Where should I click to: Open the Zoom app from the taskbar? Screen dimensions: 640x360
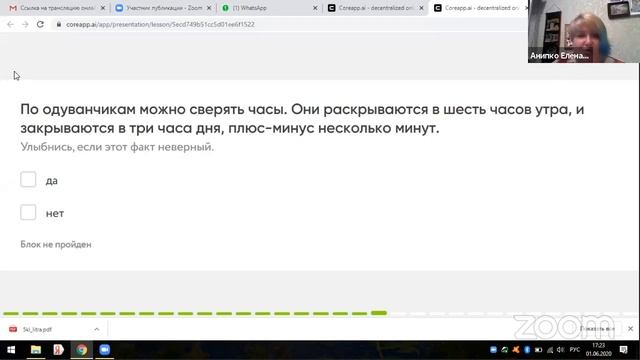click(x=104, y=350)
